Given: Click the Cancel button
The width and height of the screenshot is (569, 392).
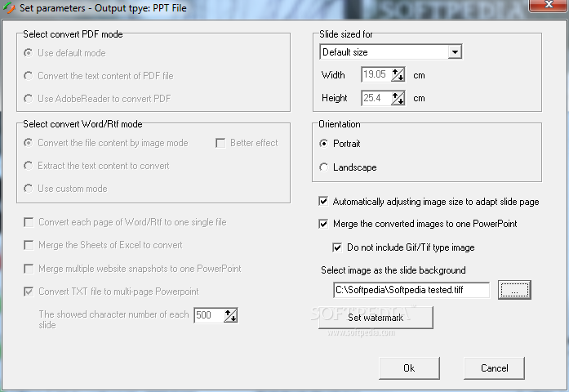Looking at the screenshot, I should point(494,368).
